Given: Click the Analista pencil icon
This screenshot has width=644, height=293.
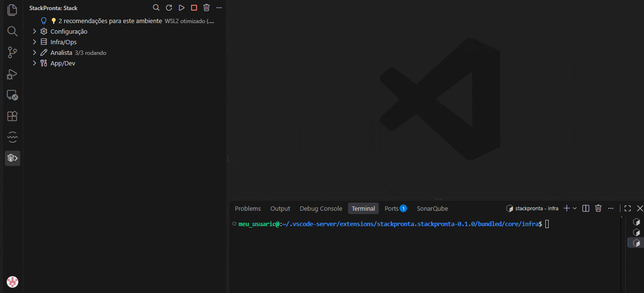Looking at the screenshot, I should pos(44,52).
